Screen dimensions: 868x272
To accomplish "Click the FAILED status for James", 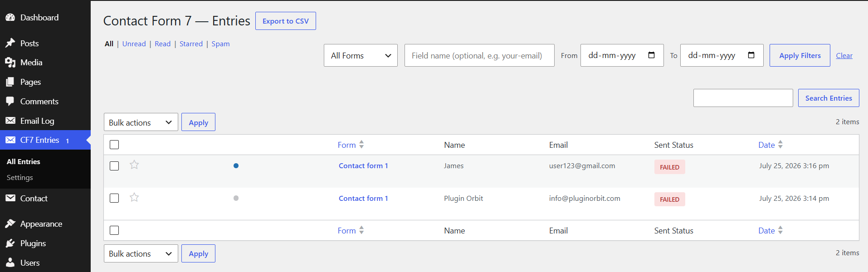I will (669, 167).
